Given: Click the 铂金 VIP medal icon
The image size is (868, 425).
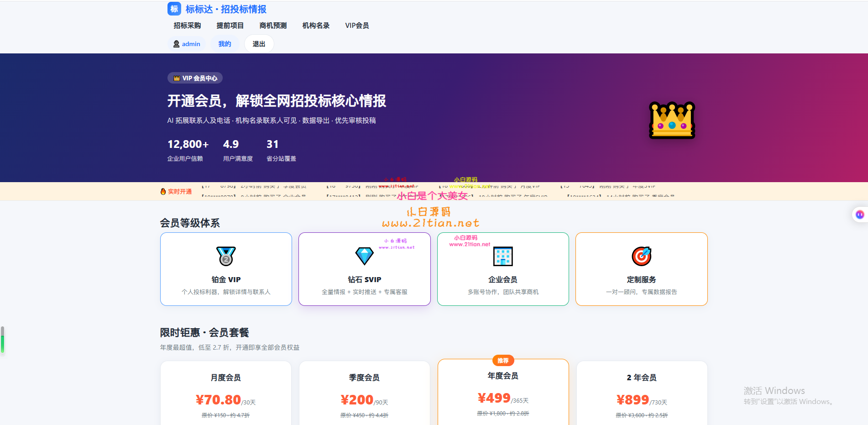Looking at the screenshot, I should click(226, 256).
